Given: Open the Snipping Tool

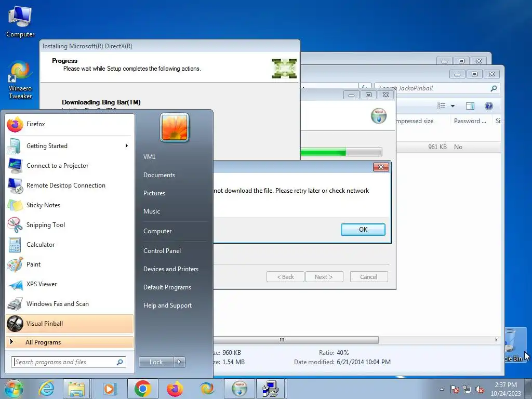Looking at the screenshot, I should click(x=70, y=224).
